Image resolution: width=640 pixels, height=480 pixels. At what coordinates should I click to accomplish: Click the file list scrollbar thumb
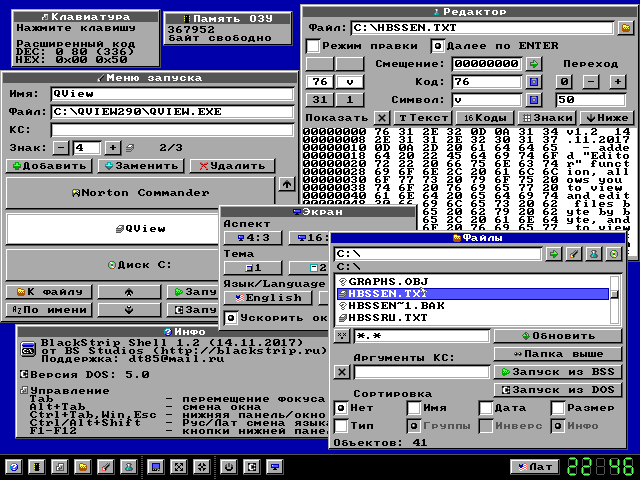[614, 294]
